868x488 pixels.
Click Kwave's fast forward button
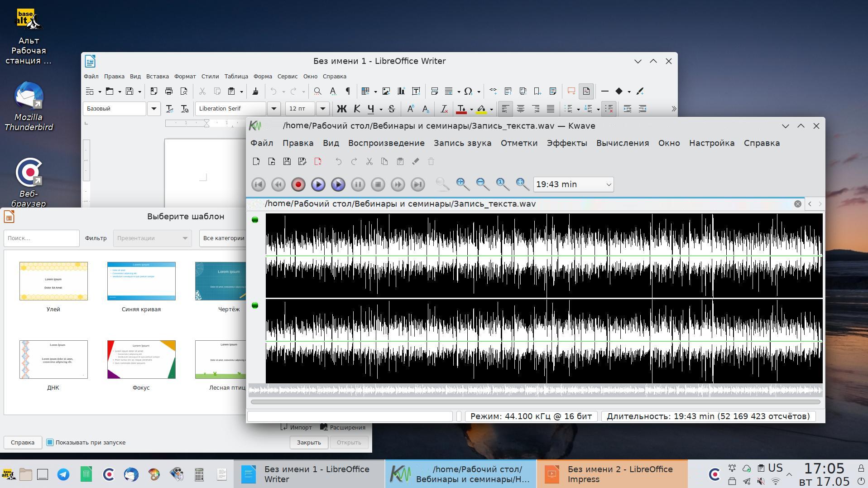(398, 184)
